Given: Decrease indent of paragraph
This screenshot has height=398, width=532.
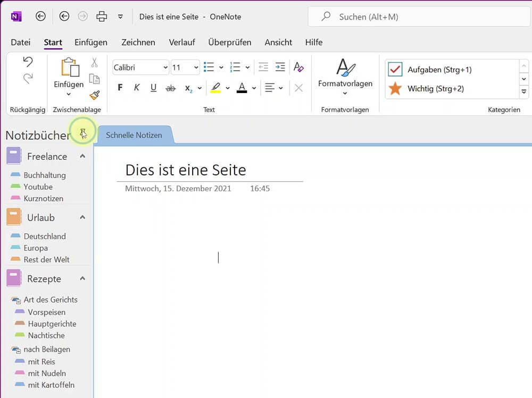Looking at the screenshot, I should [x=263, y=67].
